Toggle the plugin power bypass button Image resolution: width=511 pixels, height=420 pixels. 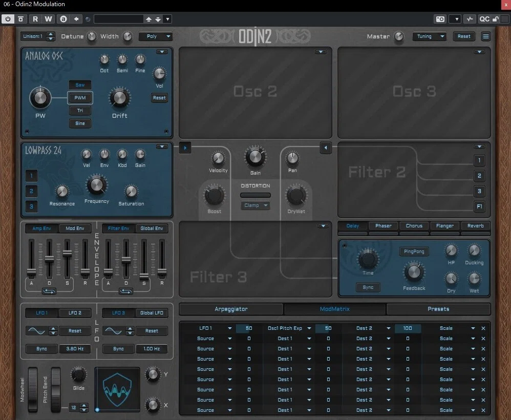[8, 19]
